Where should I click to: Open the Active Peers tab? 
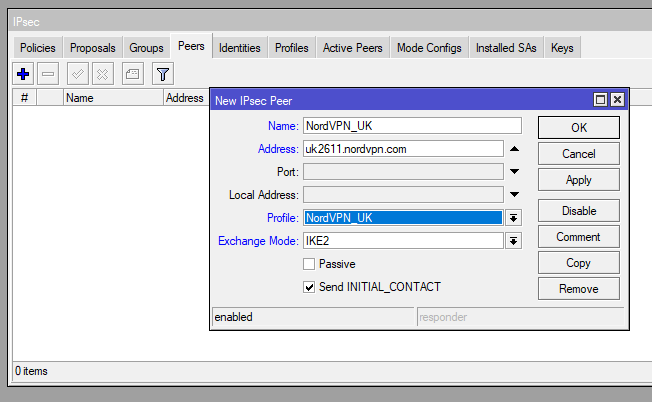(353, 48)
